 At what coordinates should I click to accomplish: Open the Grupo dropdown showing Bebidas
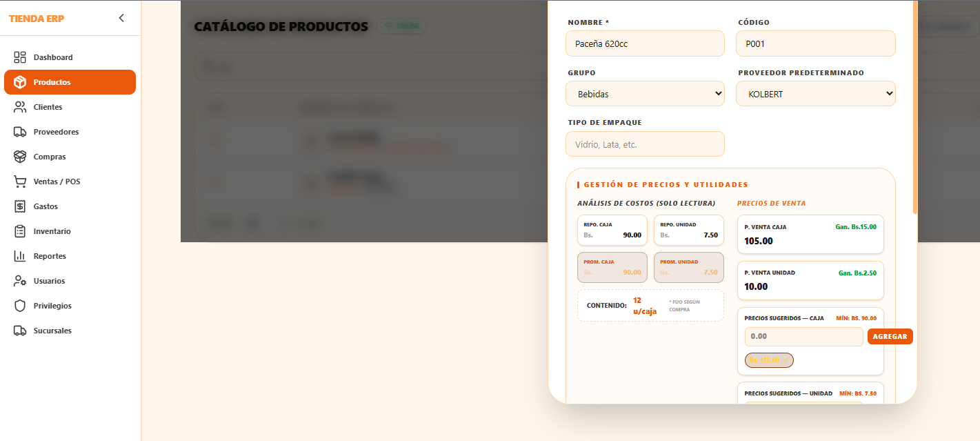click(x=645, y=94)
